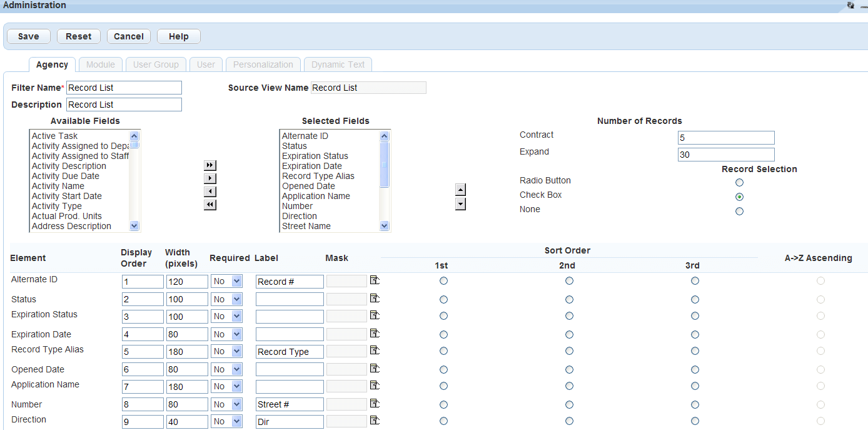Click the move-all-fields-left double arrow button
868x430 pixels.
pyautogui.click(x=210, y=205)
